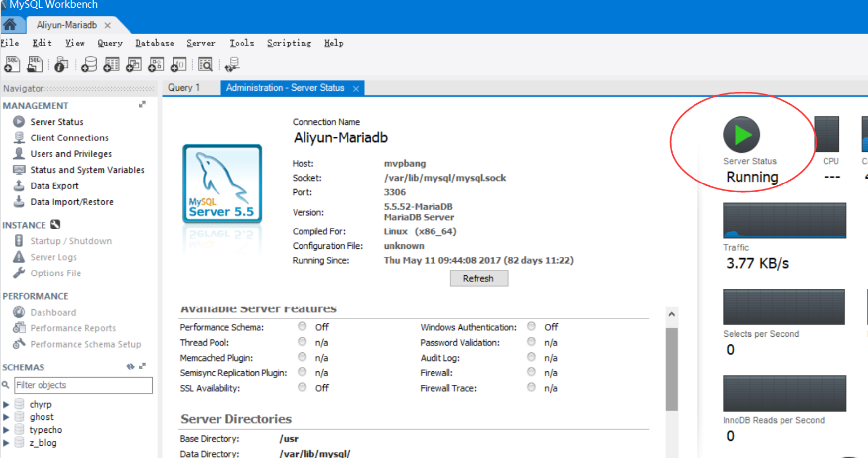Search table data toolbar icon
Viewport: 868px width, 458px height.
click(x=205, y=64)
